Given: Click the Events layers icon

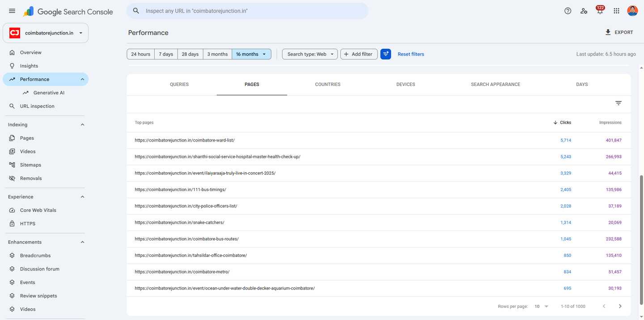Looking at the screenshot, I should [x=12, y=282].
